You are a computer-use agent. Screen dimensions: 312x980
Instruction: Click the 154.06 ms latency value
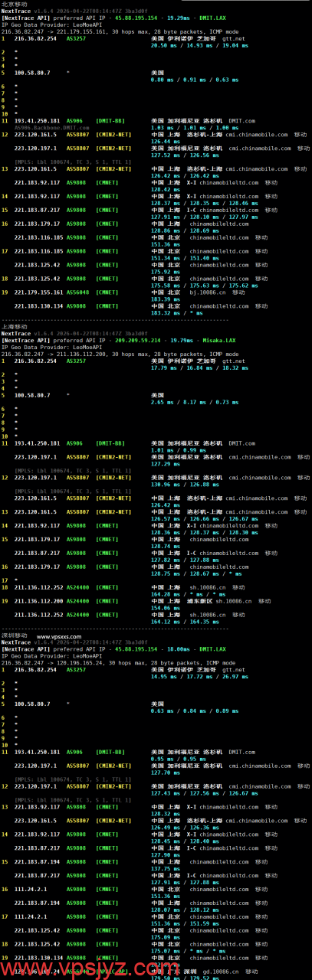coord(164,607)
